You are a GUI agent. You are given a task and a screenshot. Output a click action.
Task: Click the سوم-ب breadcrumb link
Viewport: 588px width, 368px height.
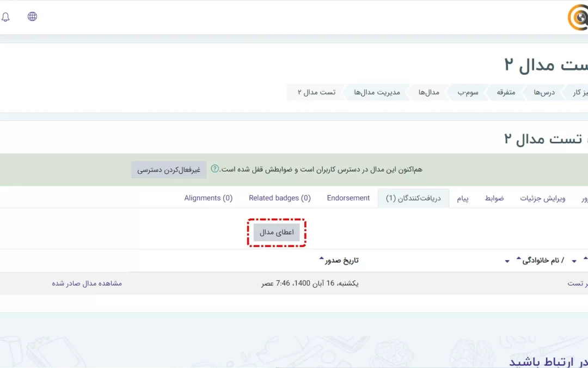pyautogui.click(x=467, y=92)
